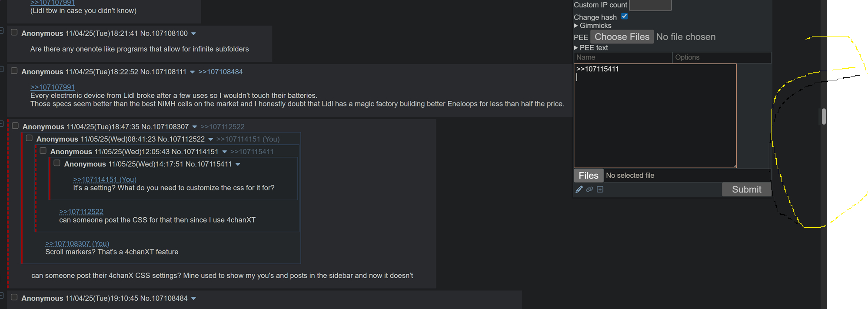The image size is (868, 309).
Task: Click the pencil draw icon in reply form
Action: [x=579, y=189]
